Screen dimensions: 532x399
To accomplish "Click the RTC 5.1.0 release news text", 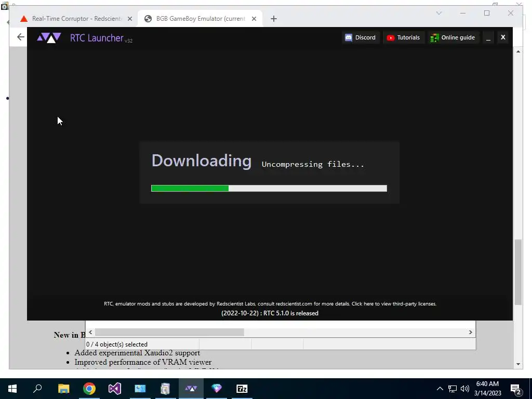I will coord(270,313).
